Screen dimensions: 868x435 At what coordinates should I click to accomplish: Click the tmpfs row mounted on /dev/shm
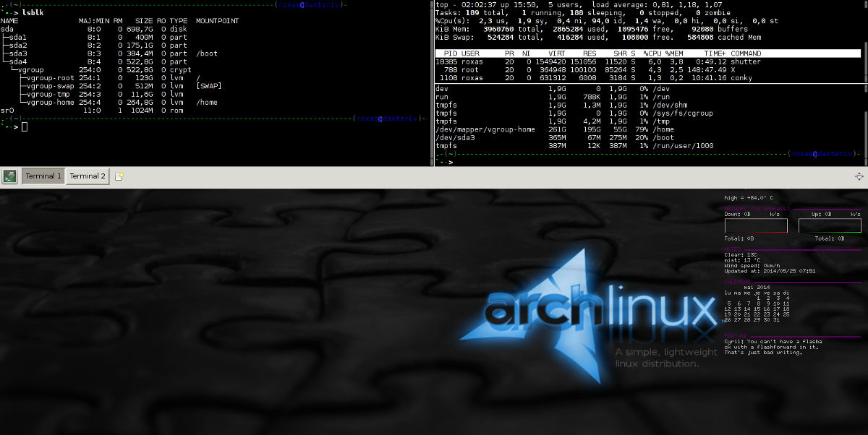562,105
